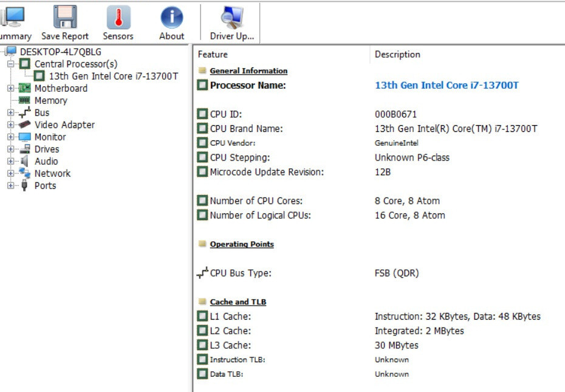The height and width of the screenshot is (392, 565).
Task: Click the Motherboard icon in tree
Action: (x=24, y=88)
